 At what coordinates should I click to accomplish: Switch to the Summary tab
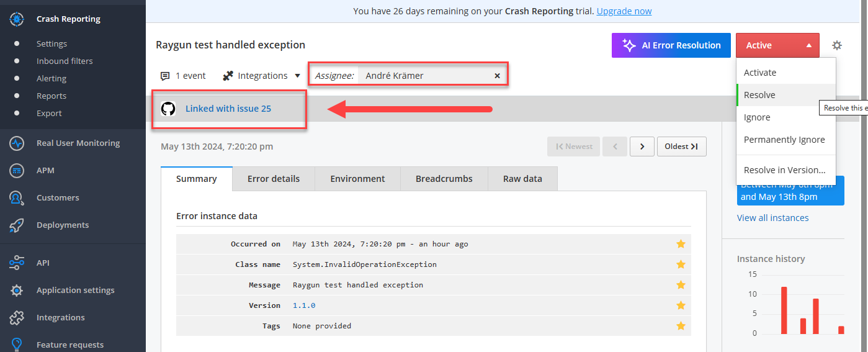click(x=197, y=179)
